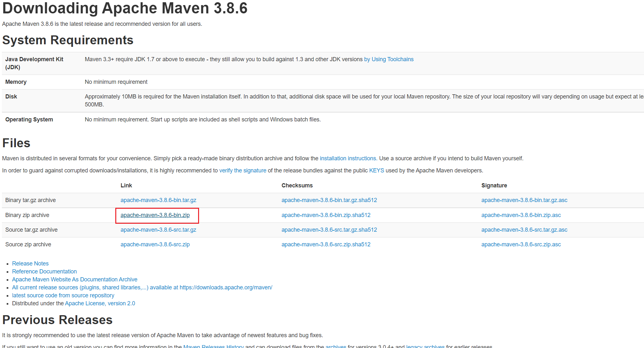Click the KEYS link

376,170
